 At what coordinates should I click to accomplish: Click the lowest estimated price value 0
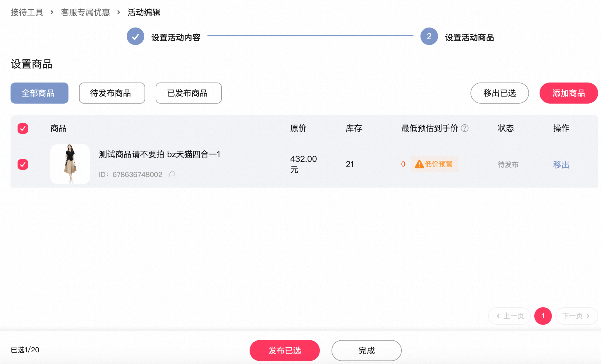pos(403,164)
